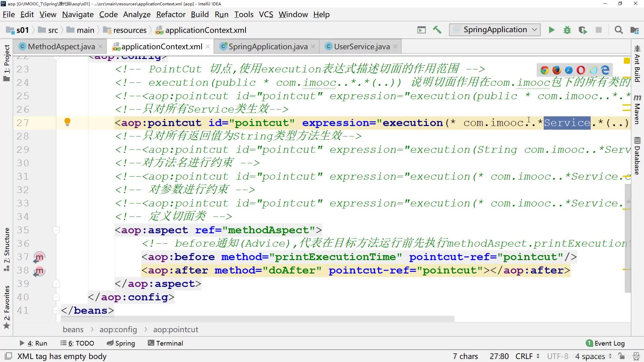
Task: Click the yellow inspection status indicator
Action: point(627,61)
